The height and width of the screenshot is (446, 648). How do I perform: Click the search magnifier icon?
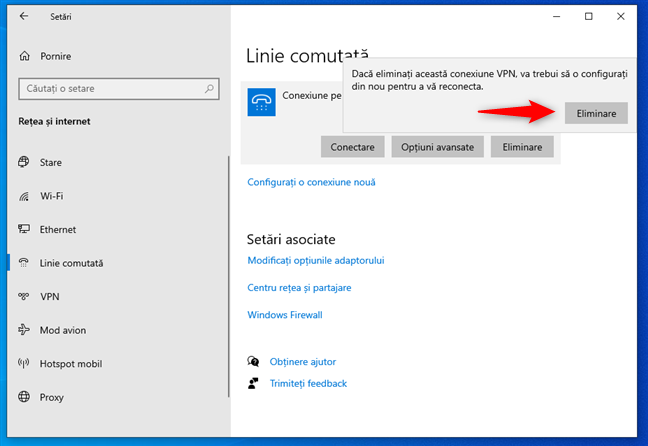pos(210,89)
